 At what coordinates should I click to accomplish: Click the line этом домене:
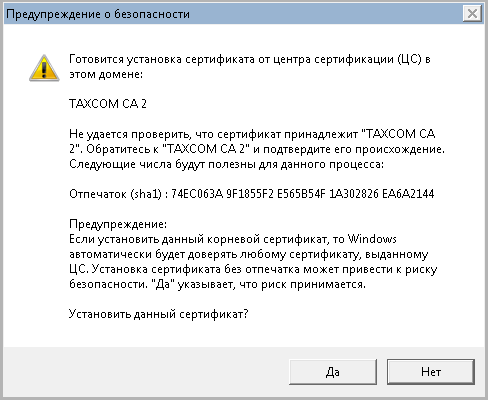[106, 74]
